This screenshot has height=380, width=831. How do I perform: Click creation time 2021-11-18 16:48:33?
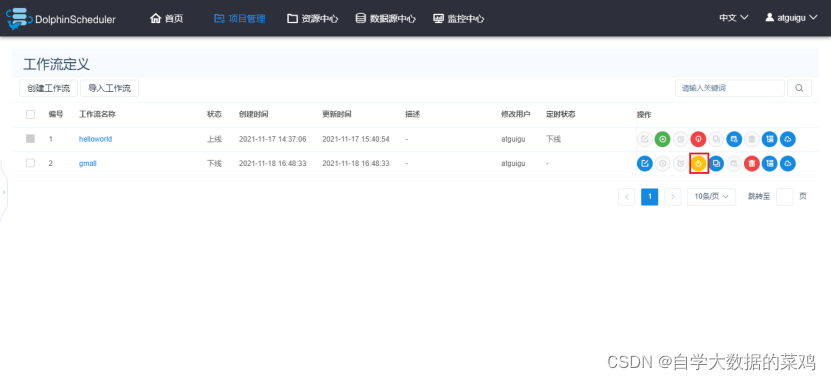272,164
